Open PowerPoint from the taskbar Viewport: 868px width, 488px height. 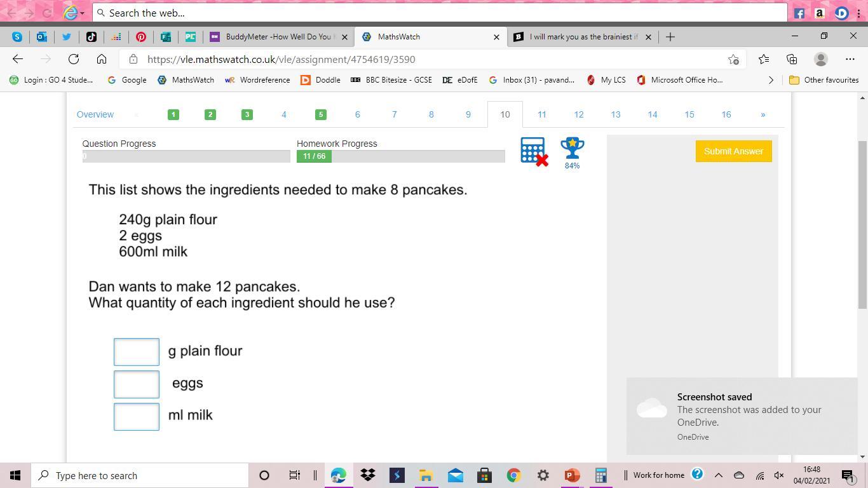tap(573, 475)
